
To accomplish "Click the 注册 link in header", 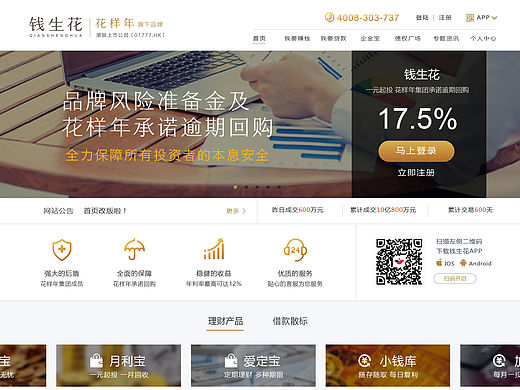I will point(445,18).
